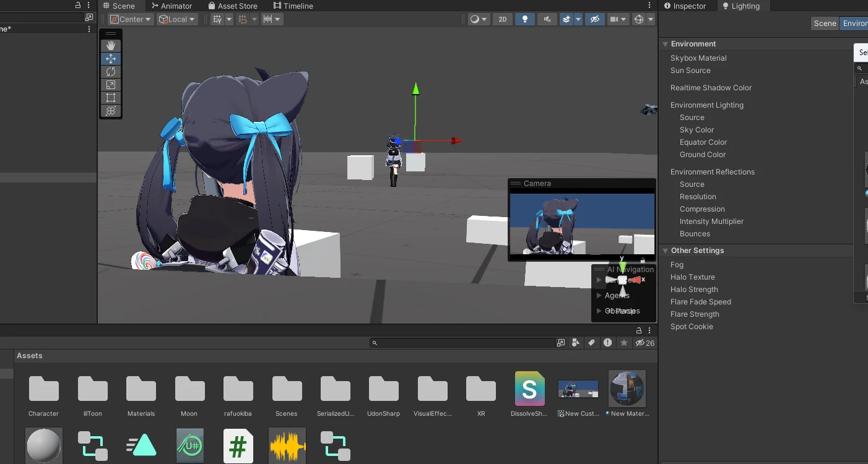Click the search by log type icon
The width and height of the screenshot is (868, 464).
tap(607, 343)
